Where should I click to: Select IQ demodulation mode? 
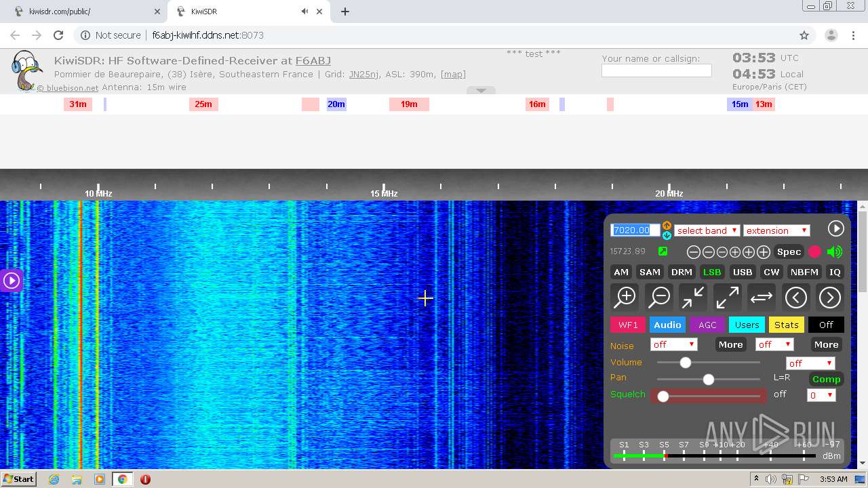coord(835,272)
